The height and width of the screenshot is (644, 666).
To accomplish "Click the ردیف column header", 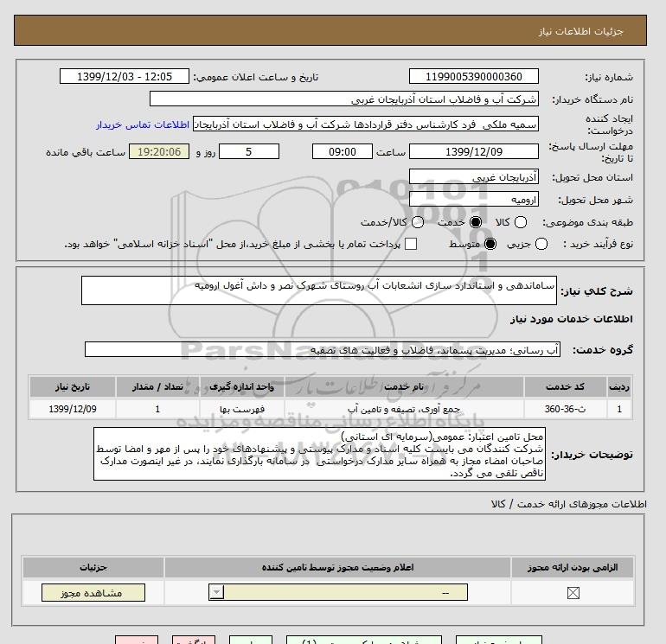I will click(619, 386).
